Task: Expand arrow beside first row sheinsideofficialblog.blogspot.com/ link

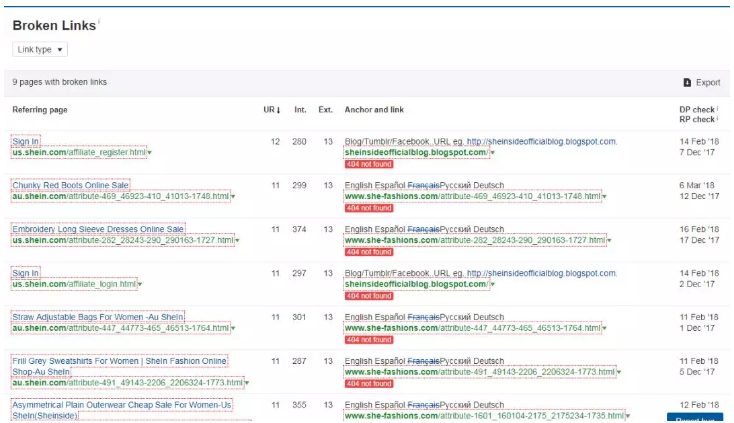Action: tap(492, 153)
